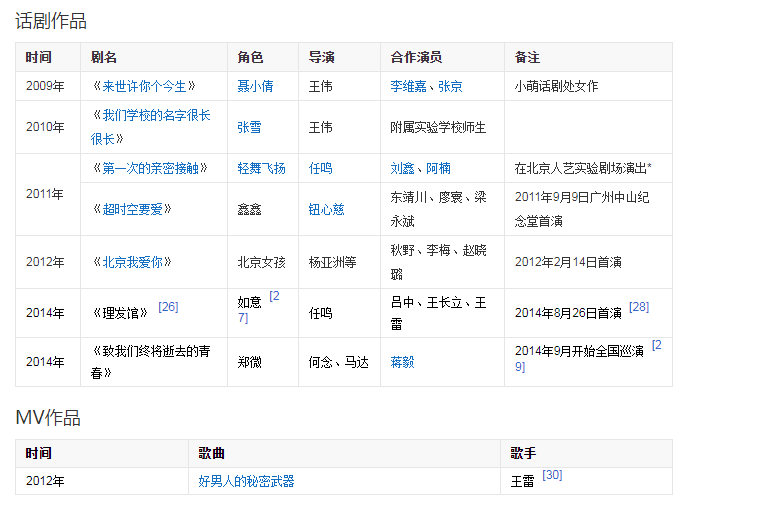
Task: Visit the 张京 actor link
Action: point(450,86)
